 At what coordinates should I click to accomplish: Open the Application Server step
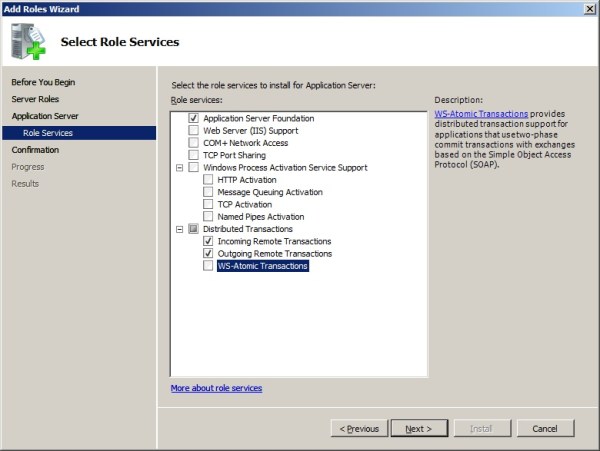(44, 116)
